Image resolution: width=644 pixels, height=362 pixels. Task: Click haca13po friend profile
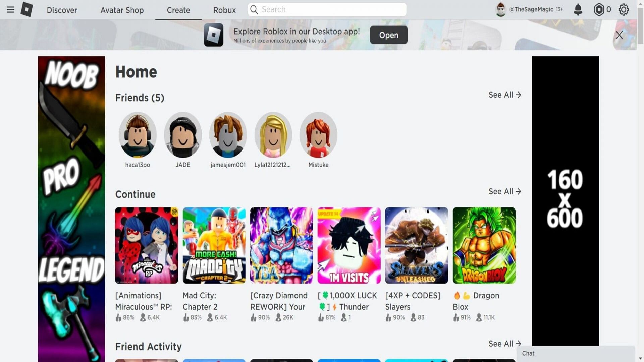click(x=138, y=135)
